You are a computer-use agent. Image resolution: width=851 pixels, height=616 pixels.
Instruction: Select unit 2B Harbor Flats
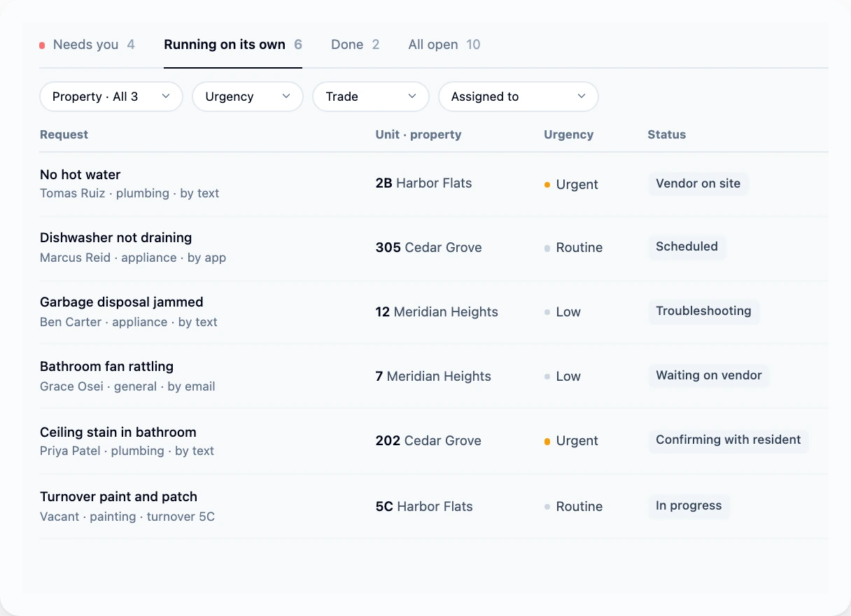(423, 183)
